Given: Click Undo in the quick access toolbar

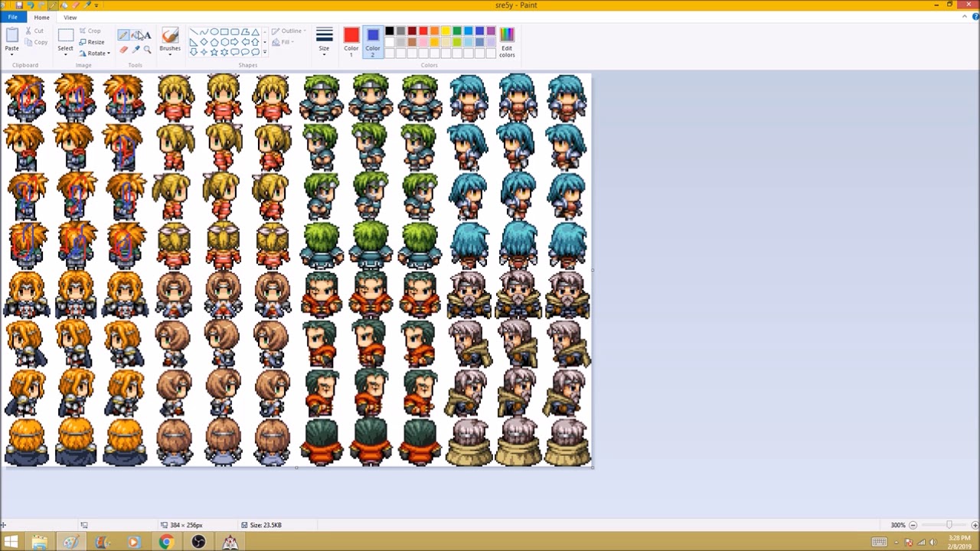Looking at the screenshot, I should click(31, 5).
